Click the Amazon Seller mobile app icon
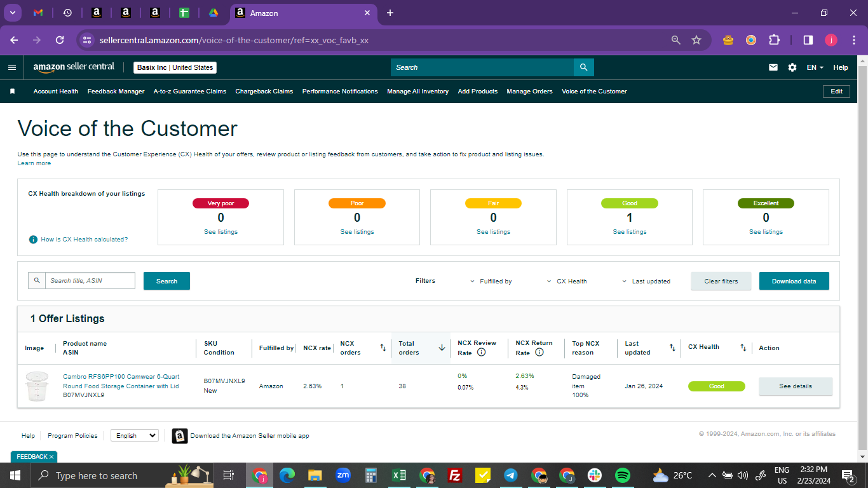The width and height of the screenshot is (868, 488). click(x=180, y=436)
